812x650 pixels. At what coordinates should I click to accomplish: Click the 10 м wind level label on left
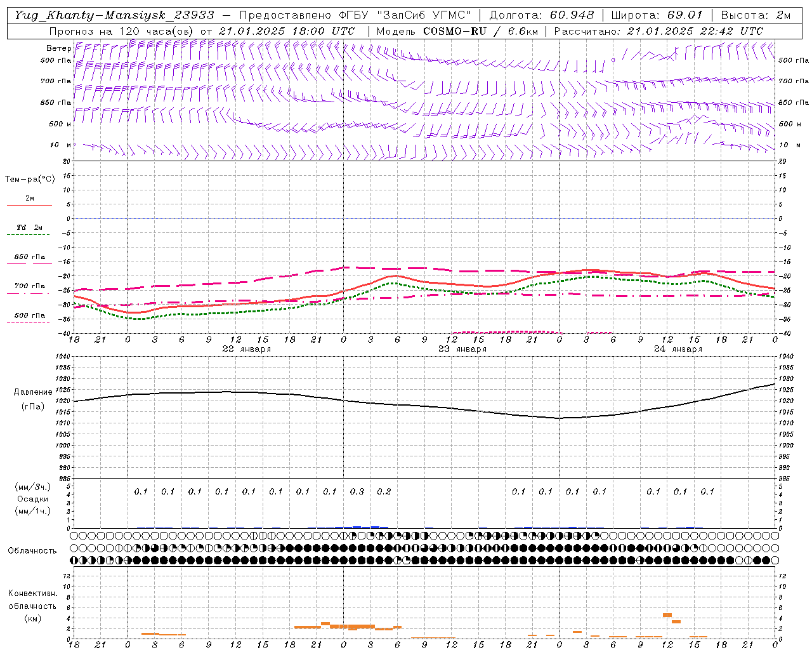(61, 145)
